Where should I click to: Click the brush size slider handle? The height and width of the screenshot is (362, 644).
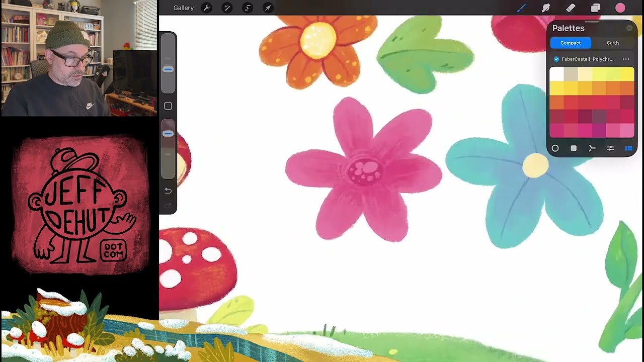[168, 69]
